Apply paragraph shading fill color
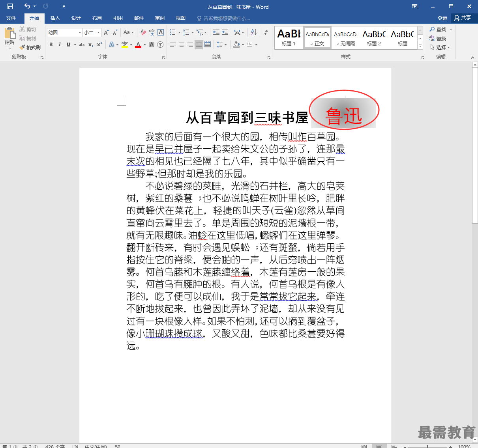Screen dimensions: 478x448 pos(236,45)
